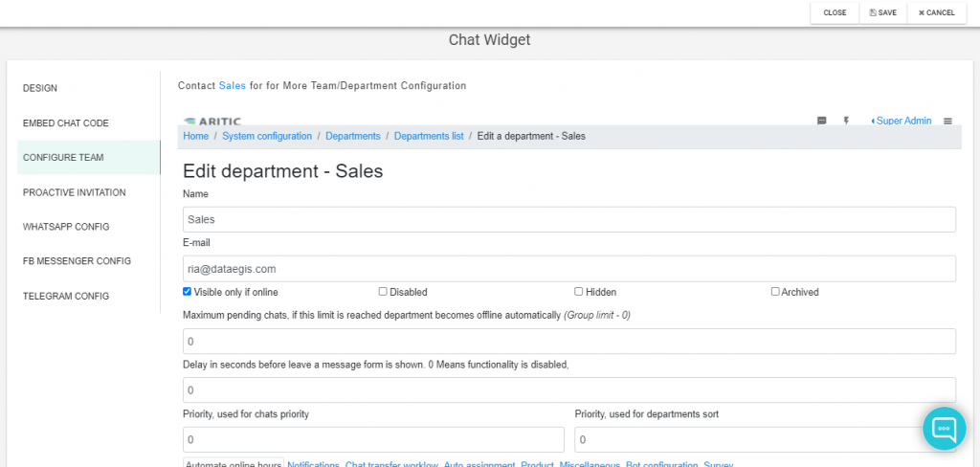Image resolution: width=980 pixels, height=467 pixels.
Task: Open the Super Admin user menu
Action: [902, 121]
